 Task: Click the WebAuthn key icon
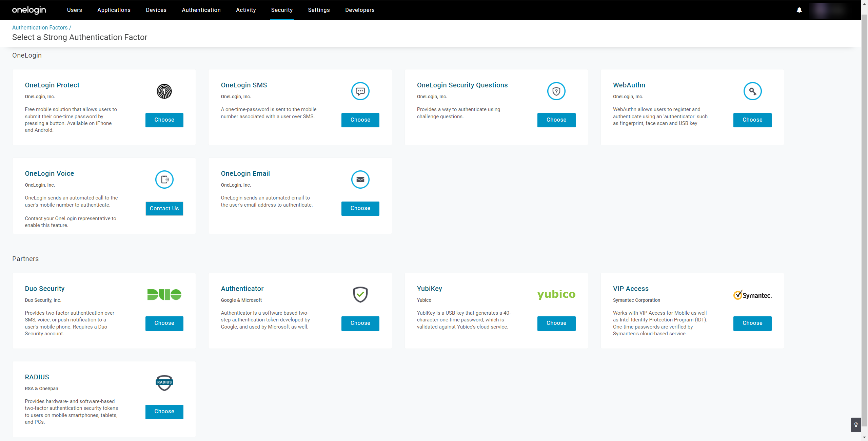point(752,91)
